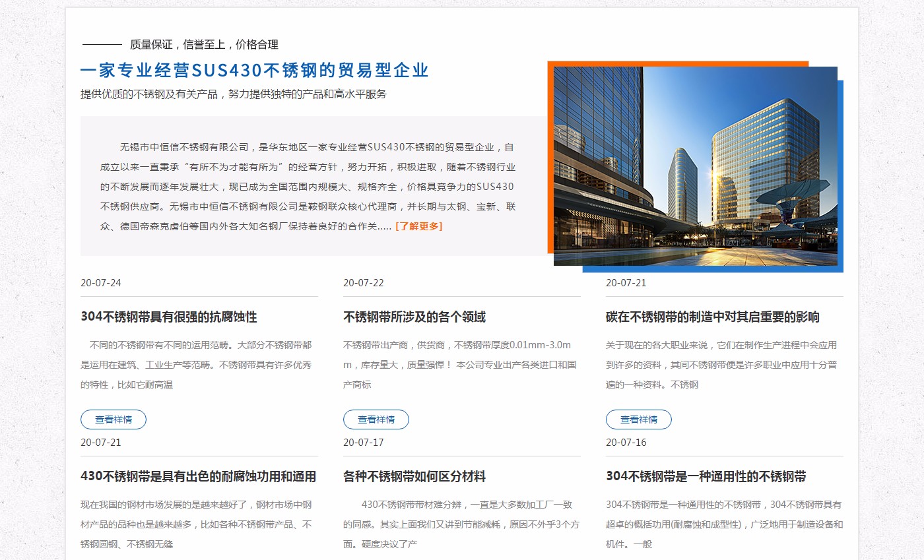Click heading 一家专业经营SUS430不锈钢的贸易型企业
Screen dimensions: 924x560
coord(255,71)
